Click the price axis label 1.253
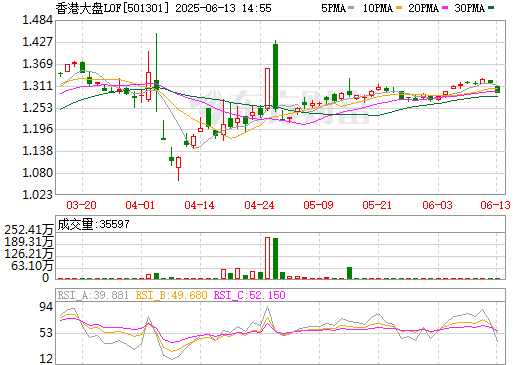 click(x=37, y=108)
